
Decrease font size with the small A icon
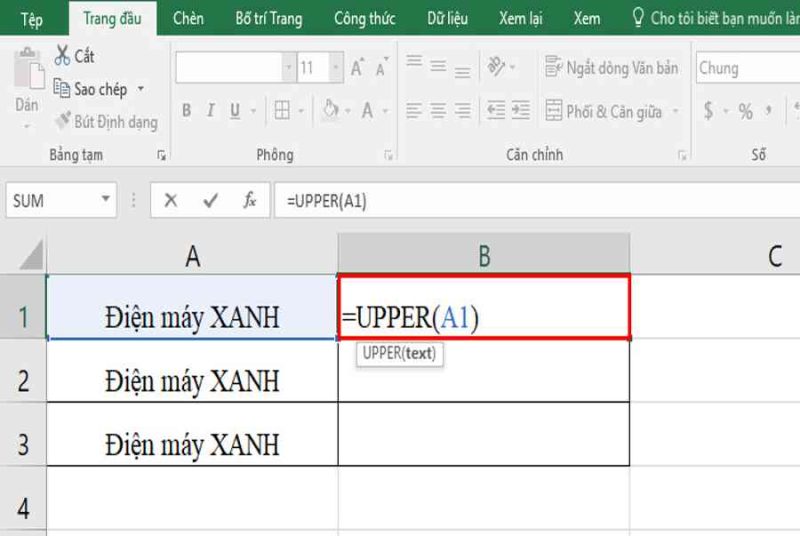click(382, 67)
